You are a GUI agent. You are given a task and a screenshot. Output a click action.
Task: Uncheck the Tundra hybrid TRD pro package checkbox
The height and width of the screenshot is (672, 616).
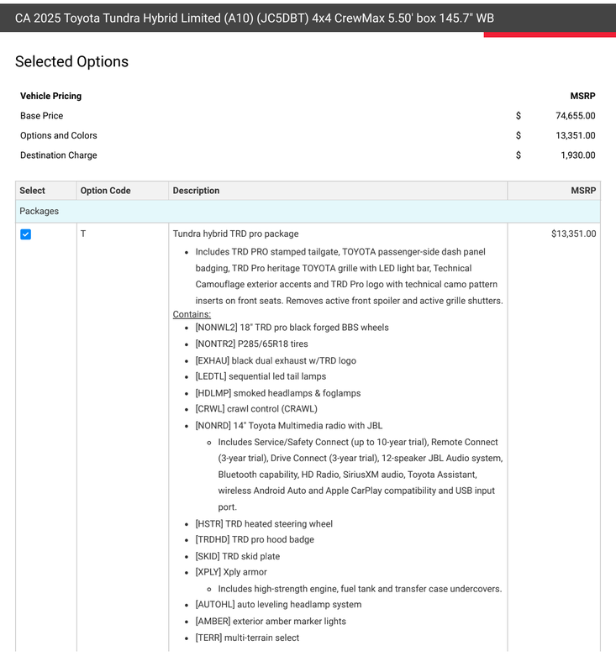[26, 234]
